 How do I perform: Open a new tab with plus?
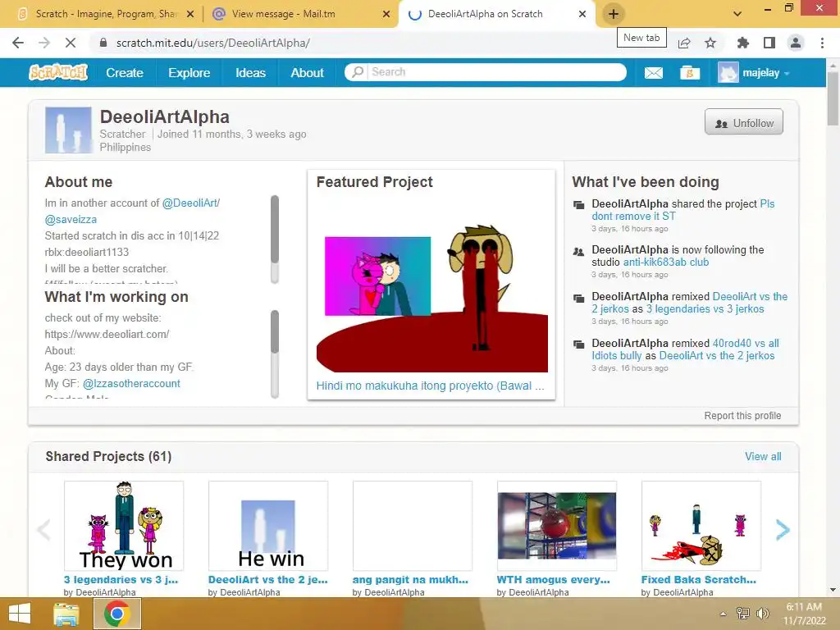(614, 14)
